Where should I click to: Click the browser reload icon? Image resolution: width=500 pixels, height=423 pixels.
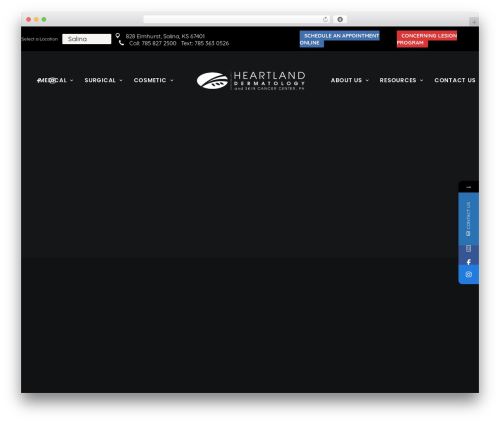[325, 19]
